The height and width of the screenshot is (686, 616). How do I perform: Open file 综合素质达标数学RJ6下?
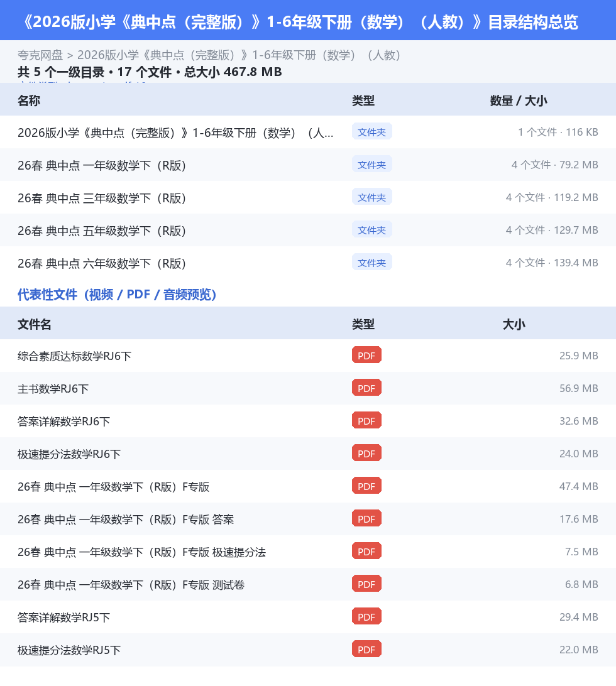coord(74,356)
